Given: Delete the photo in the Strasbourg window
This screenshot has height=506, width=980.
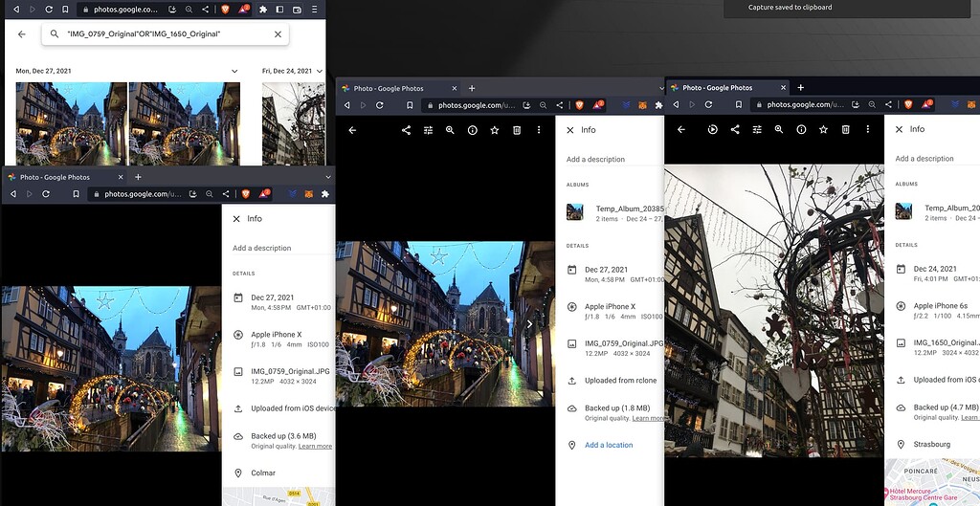Looking at the screenshot, I should point(846,129).
